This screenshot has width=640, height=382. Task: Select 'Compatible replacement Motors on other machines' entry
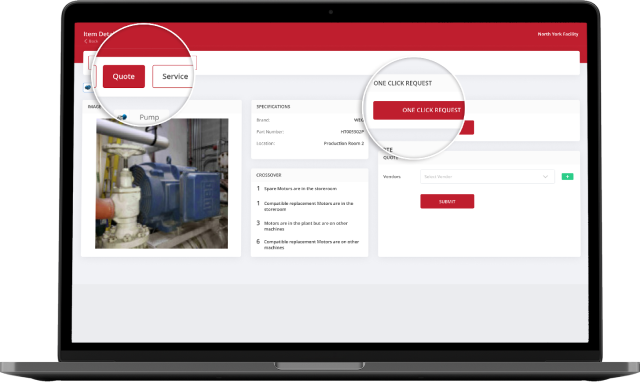click(311, 244)
